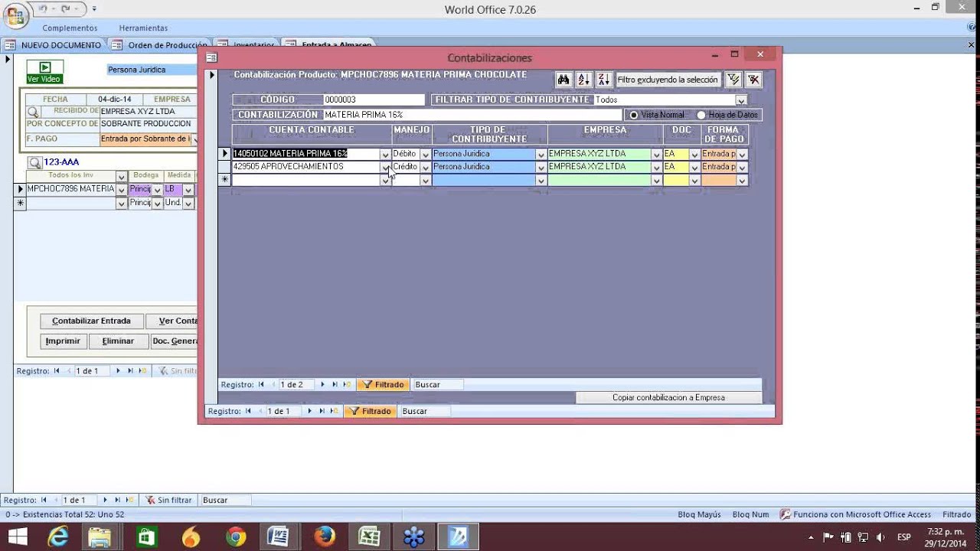Toggle Sin filtrar in the bottom status navigator

coord(169,500)
